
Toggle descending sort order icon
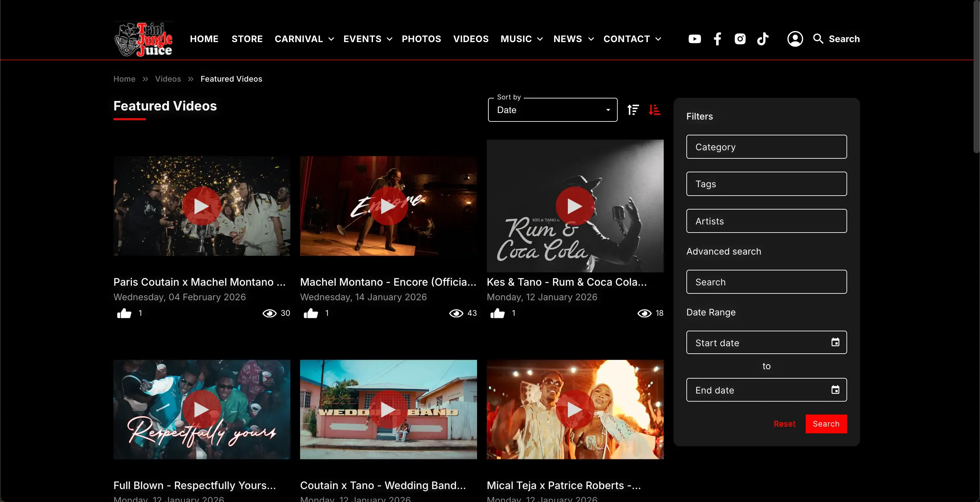(x=654, y=110)
